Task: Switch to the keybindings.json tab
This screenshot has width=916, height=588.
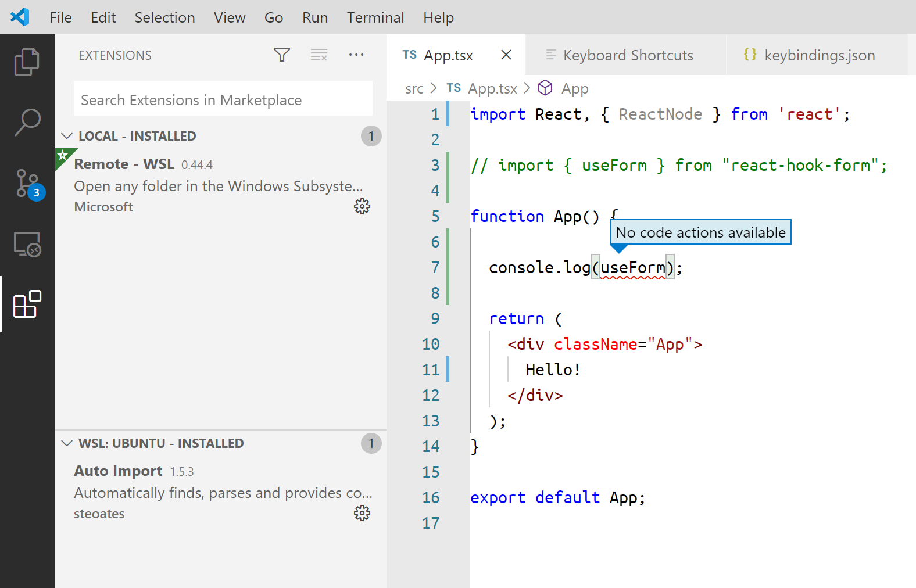Action: click(x=819, y=55)
